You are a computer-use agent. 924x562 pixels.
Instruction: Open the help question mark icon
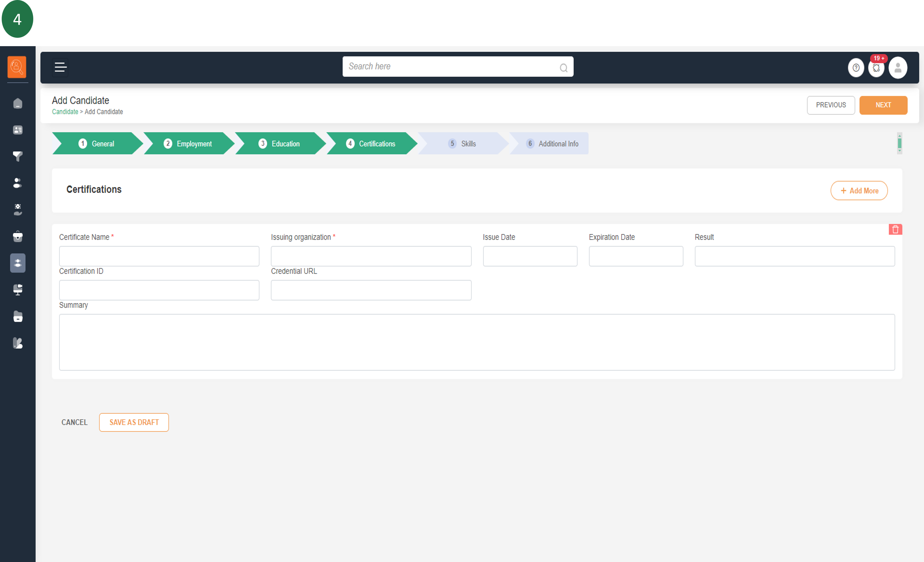click(x=856, y=68)
